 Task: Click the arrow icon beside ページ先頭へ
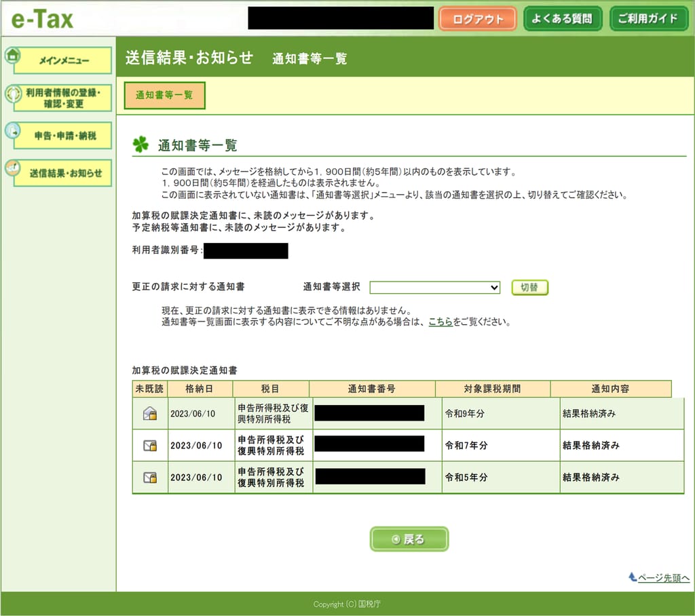click(633, 577)
